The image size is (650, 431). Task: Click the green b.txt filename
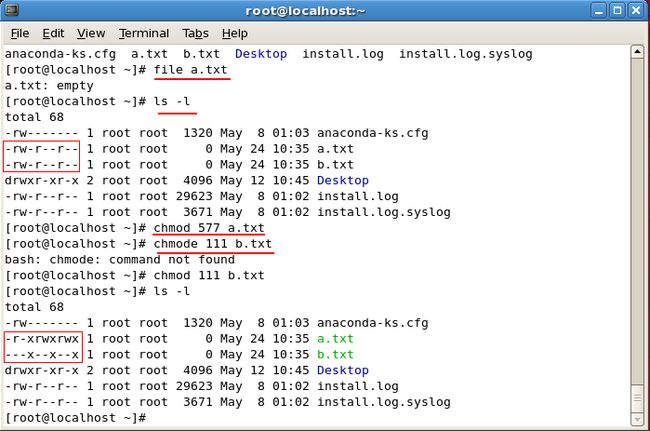(335, 354)
